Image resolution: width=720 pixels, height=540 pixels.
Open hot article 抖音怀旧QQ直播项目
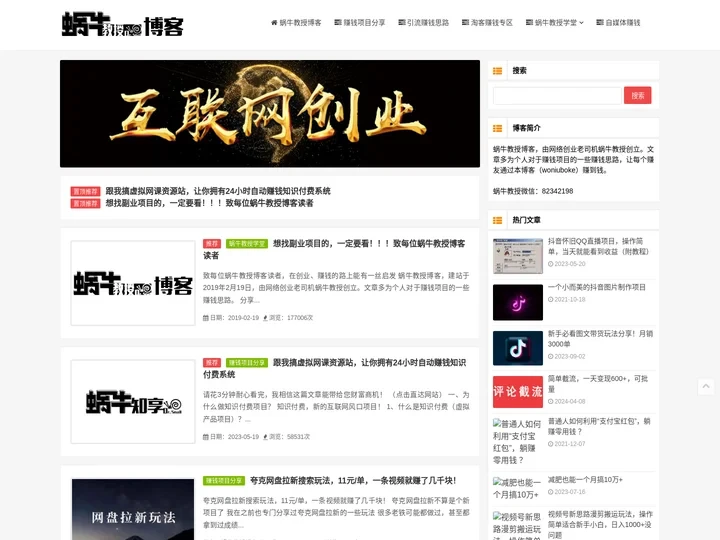(x=598, y=246)
